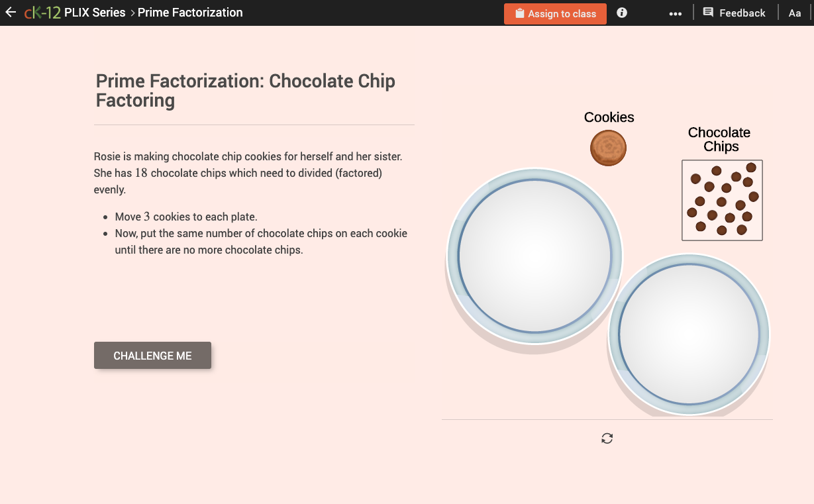The image size is (814, 504).
Task: Click the back arrow in the top-left corner
Action: [x=10, y=12]
